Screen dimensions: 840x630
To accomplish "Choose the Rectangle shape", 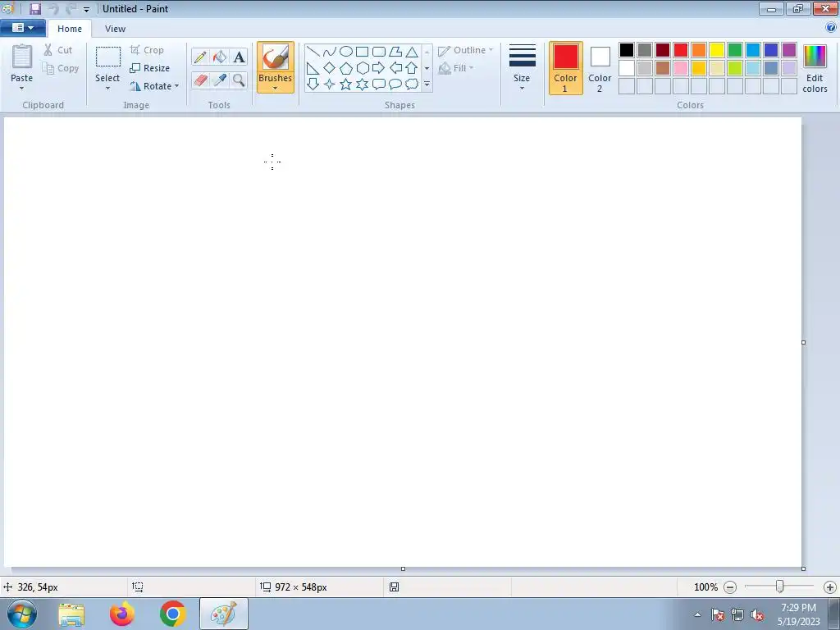I will click(x=362, y=52).
